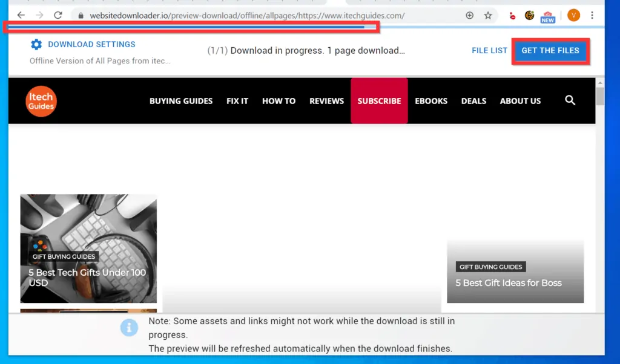The image size is (620, 364).
Task: Open the extension icon labeled NEW
Action: coord(547,17)
